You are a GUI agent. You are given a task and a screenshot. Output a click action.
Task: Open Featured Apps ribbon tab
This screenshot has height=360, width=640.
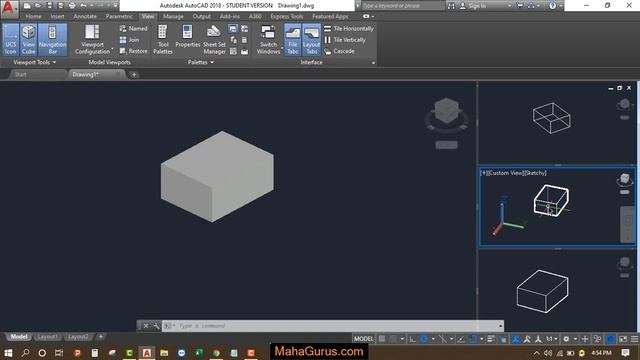click(x=330, y=16)
